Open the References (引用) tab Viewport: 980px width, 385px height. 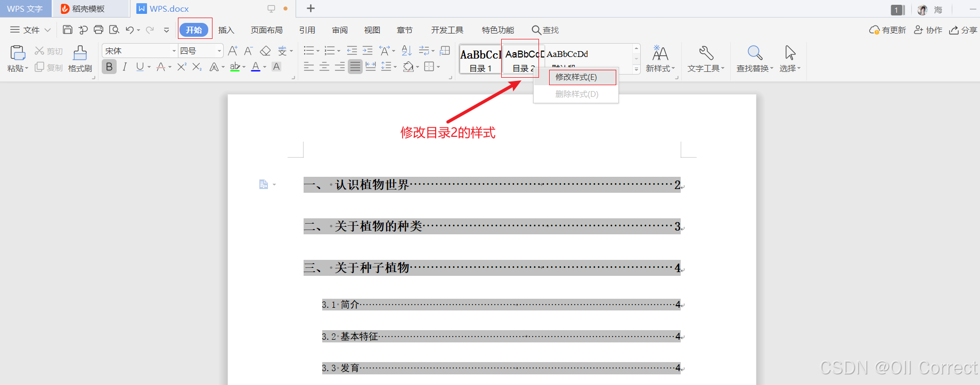[x=307, y=30]
